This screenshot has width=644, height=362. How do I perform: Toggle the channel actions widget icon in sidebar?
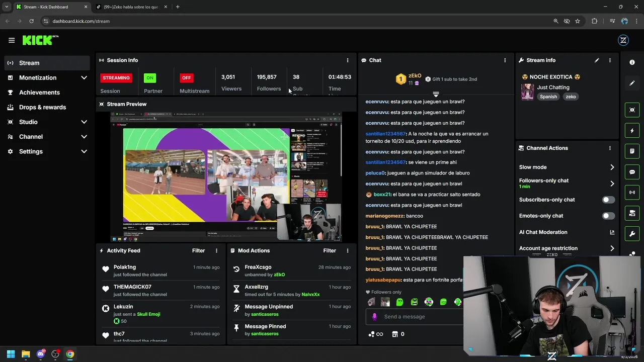[632, 213]
